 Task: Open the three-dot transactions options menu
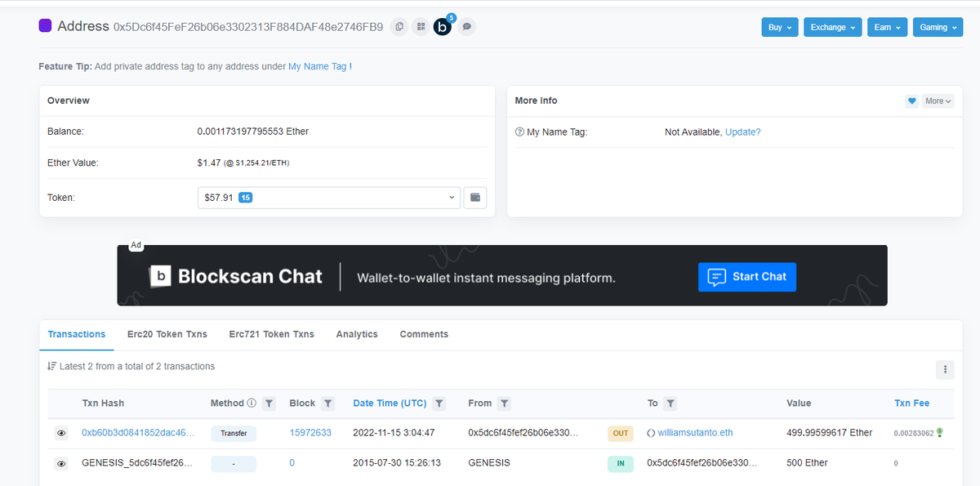point(945,370)
